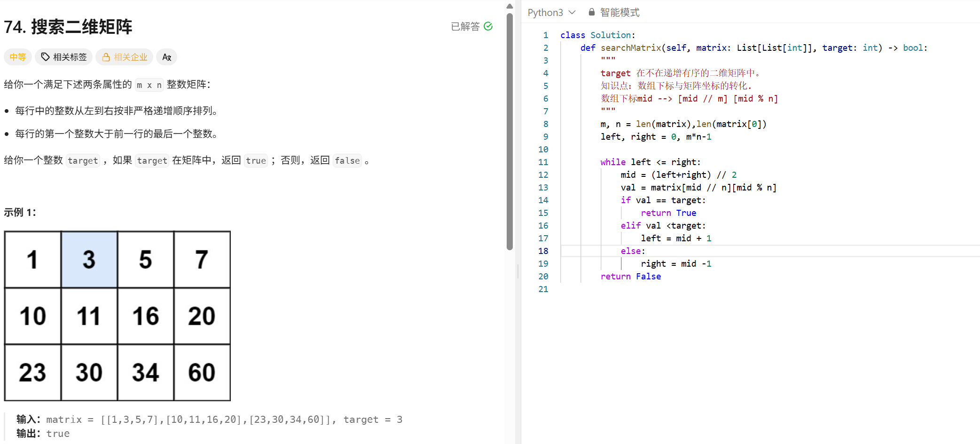
Task: Click the 'm, n = len(matrix)' line
Action: [683, 124]
